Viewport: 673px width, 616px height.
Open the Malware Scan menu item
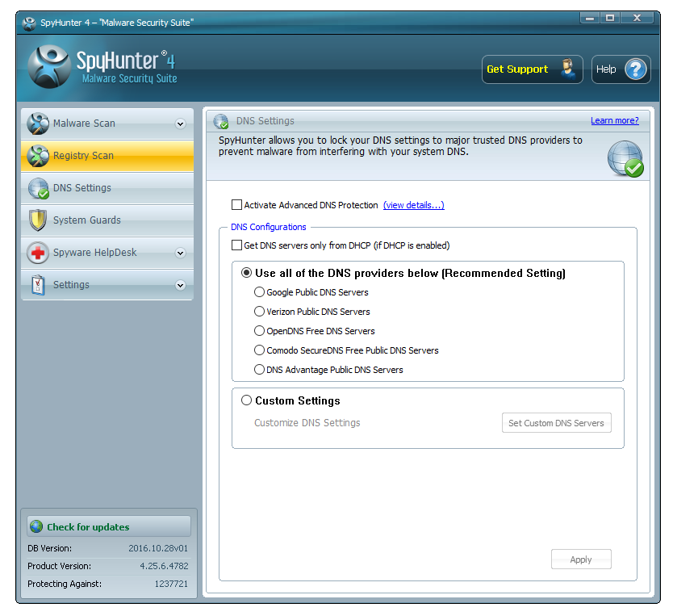107,124
